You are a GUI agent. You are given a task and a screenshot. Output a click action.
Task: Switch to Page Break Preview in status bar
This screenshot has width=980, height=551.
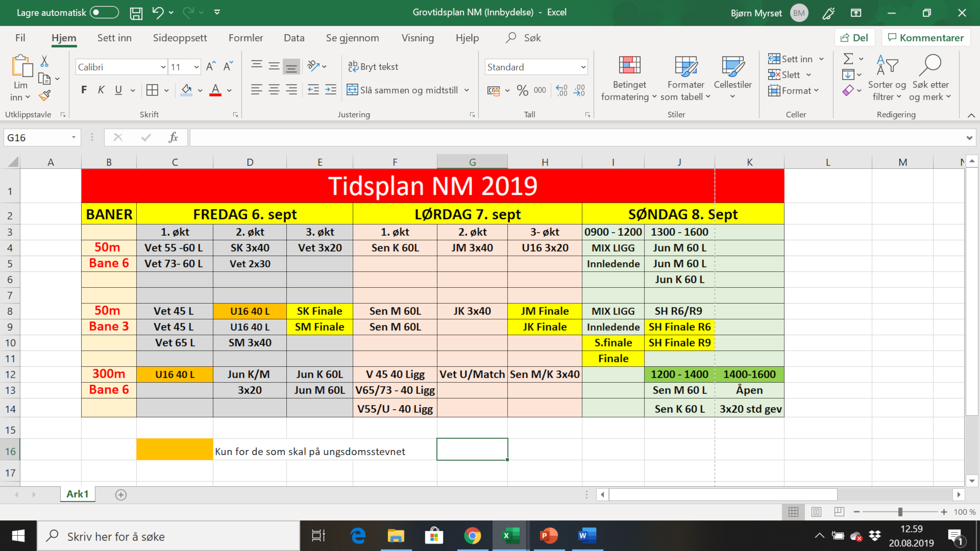(x=839, y=512)
